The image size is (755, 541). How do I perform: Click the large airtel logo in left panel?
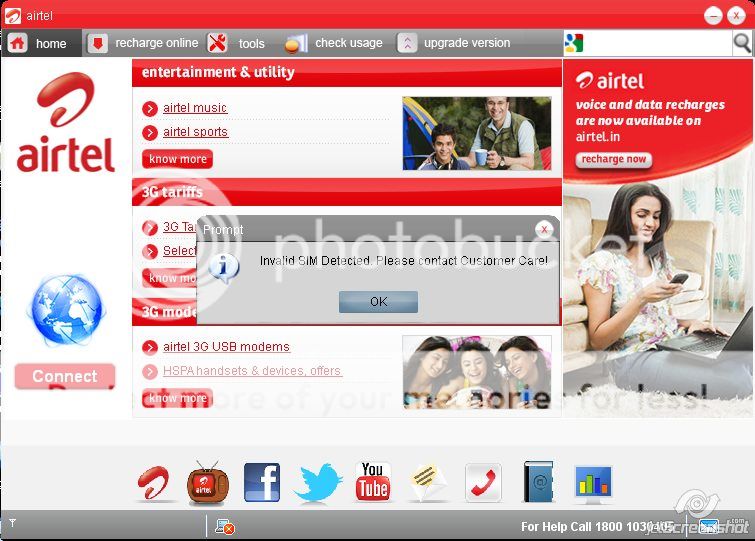click(x=65, y=122)
